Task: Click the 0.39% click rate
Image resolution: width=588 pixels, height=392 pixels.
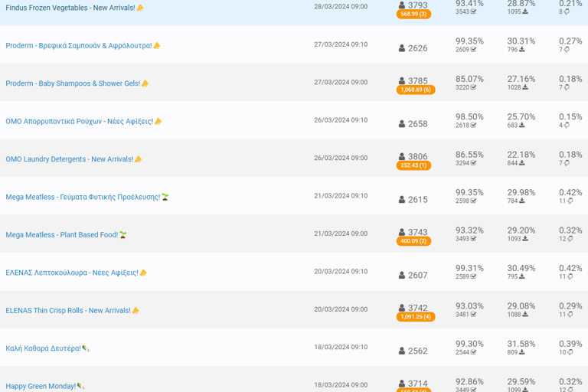Action: pyautogui.click(x=570, y=344)
